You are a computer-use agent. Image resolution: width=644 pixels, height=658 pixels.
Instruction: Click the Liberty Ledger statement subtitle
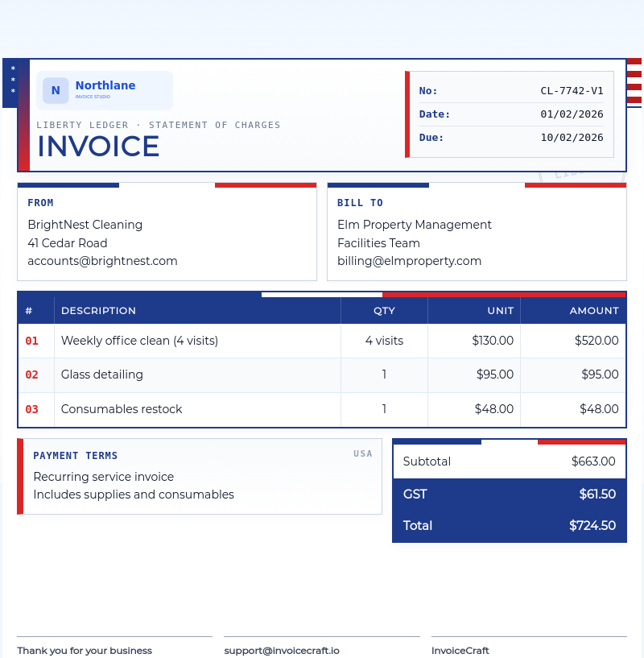pos(158,125)
